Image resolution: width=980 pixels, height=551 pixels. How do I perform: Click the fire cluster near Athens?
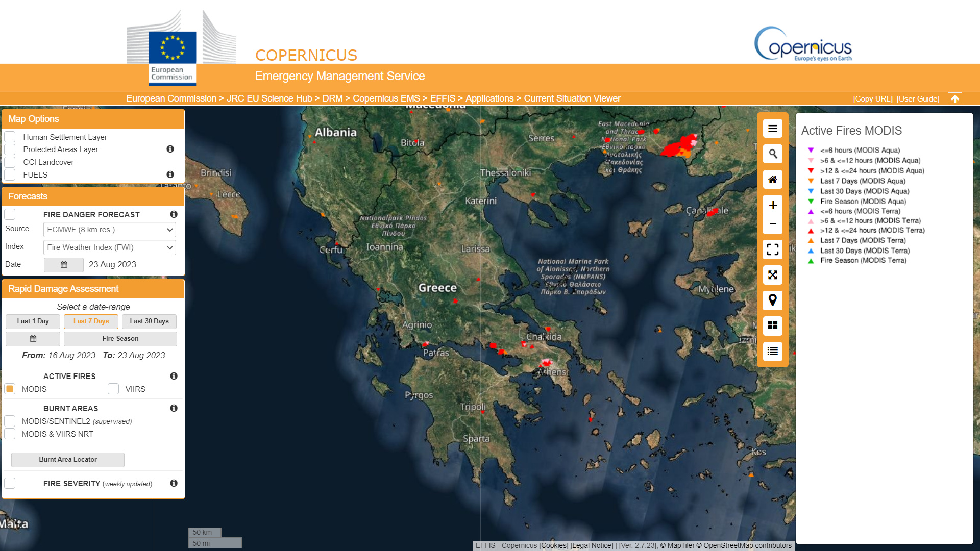(546, 363)
